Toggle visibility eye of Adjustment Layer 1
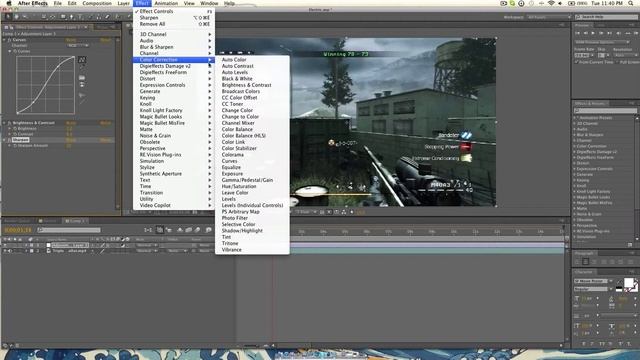 click(5, 245)
